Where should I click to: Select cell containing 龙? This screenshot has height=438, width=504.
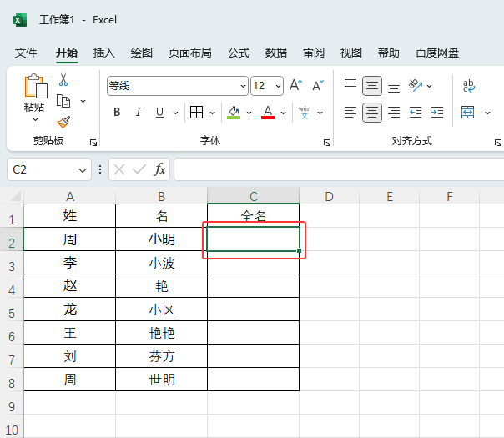tap(70, 310)
